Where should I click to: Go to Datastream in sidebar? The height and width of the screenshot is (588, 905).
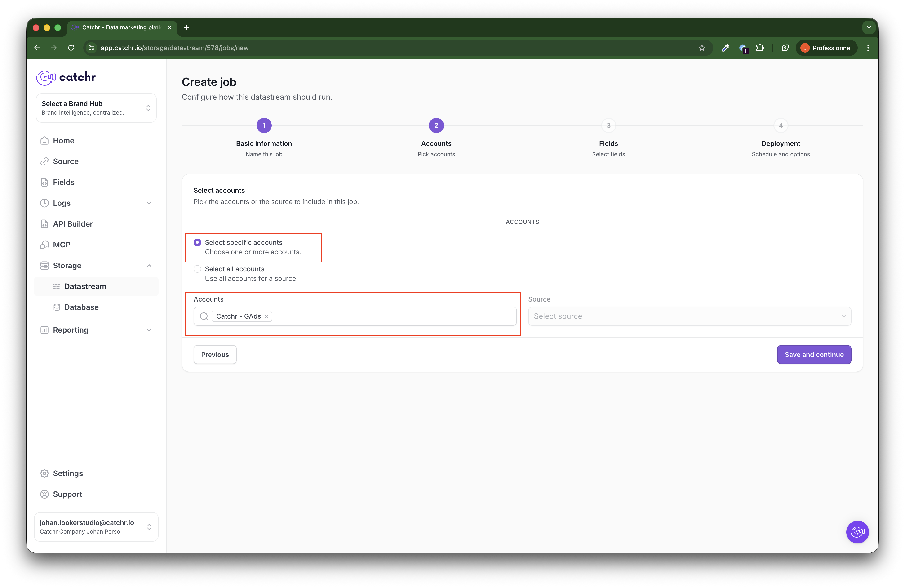click(85, 286)
